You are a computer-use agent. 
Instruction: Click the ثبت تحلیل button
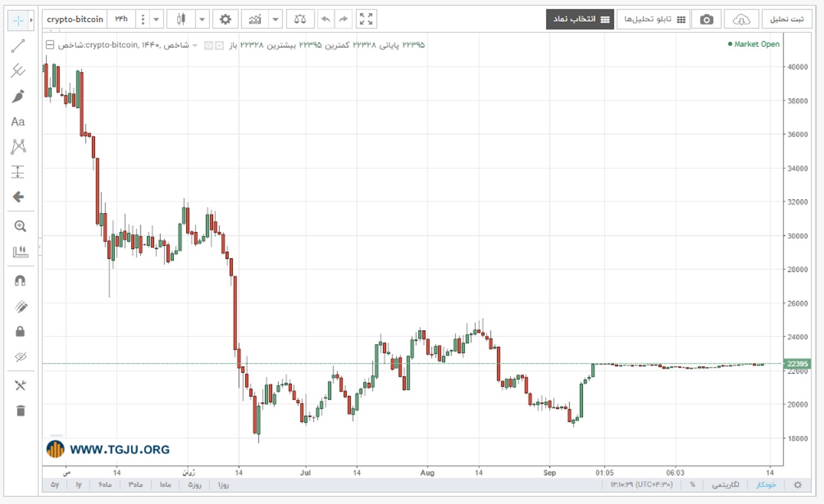point(787,20)
